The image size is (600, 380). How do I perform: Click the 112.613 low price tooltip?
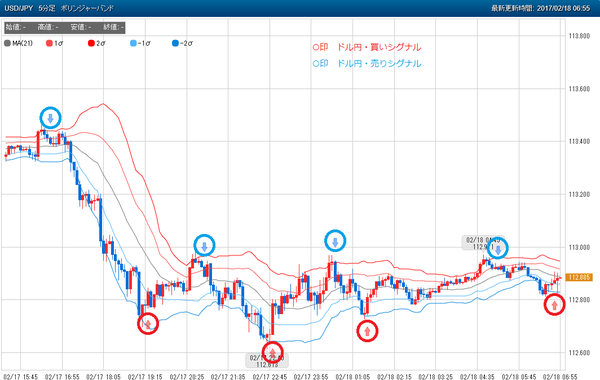267,361
